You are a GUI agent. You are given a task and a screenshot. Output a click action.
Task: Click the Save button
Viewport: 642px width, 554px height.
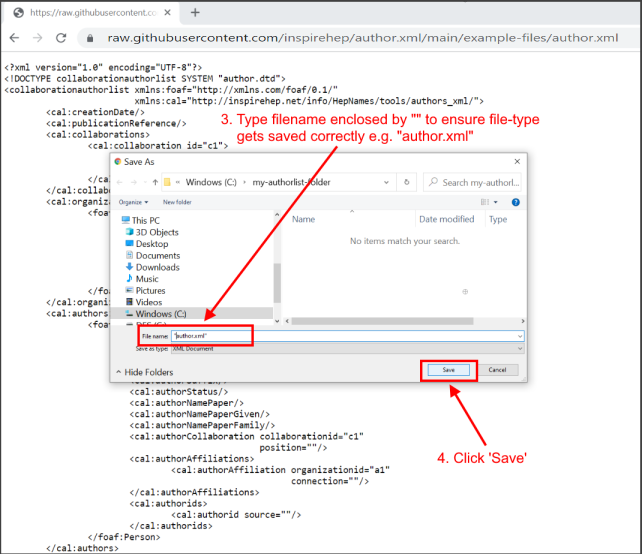coord(448,370)
